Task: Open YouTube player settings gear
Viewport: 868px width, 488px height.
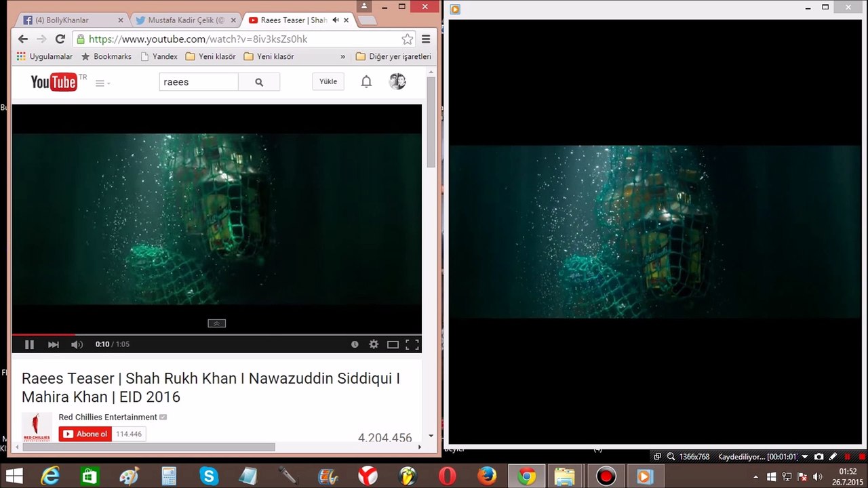Action: pos(374,344)
